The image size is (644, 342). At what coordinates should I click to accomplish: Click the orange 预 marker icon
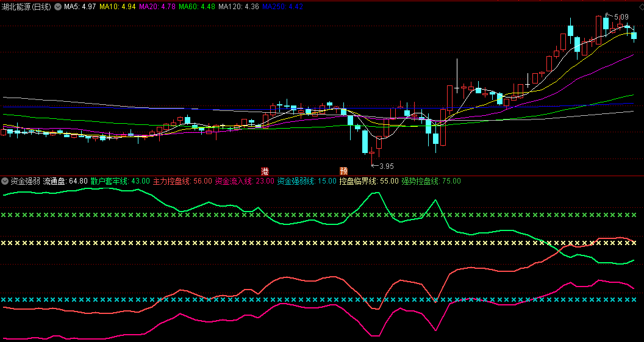click(343, 171)
